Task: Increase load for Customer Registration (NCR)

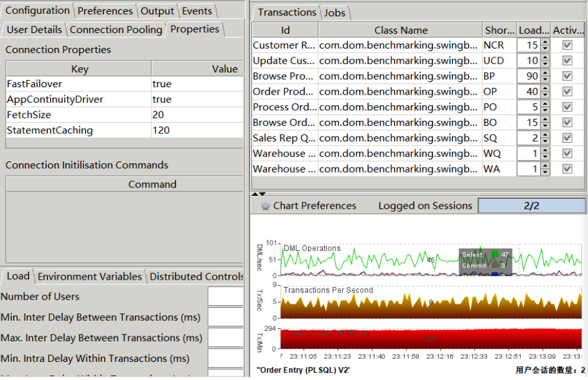Action: click(545, 42)
